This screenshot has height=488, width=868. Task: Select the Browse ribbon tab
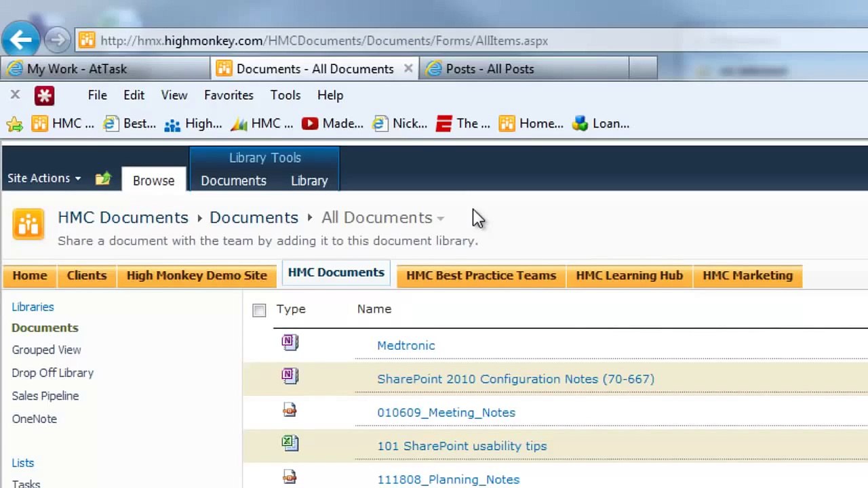click(x=153, y=180)
